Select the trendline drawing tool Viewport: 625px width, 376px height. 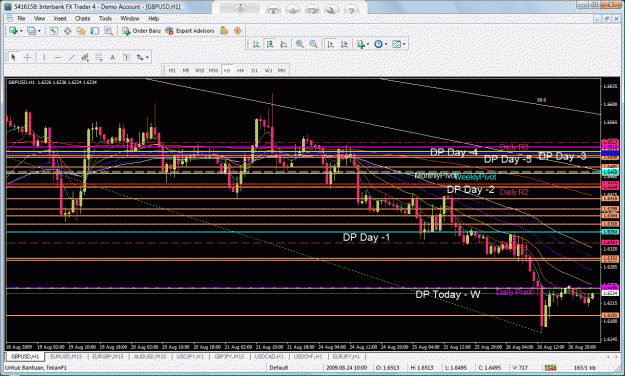71,57
